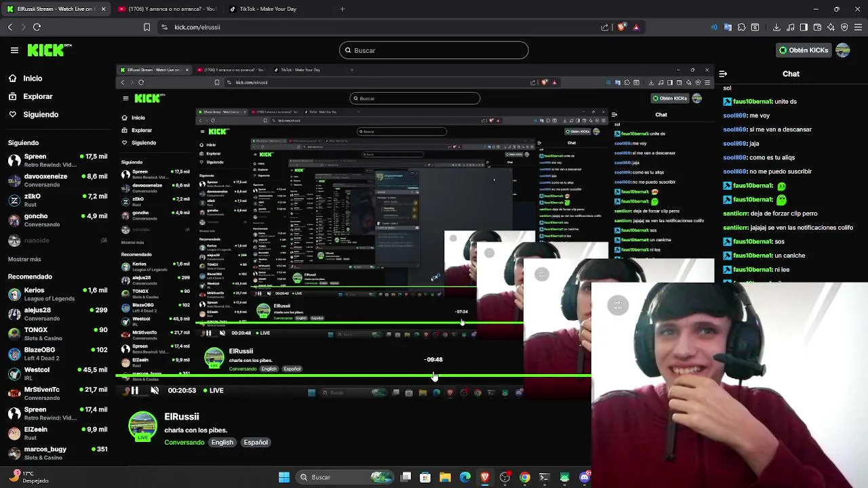Collapse the Chat panel arrow icon
Viewport: 868px width, 488px height.
[723, 74]
